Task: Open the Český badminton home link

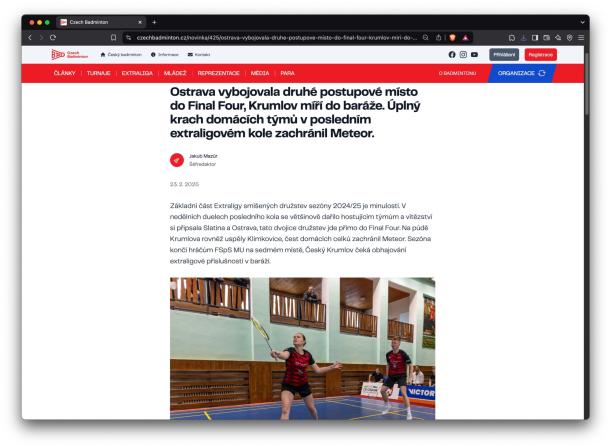Action: tap(121, 55)
